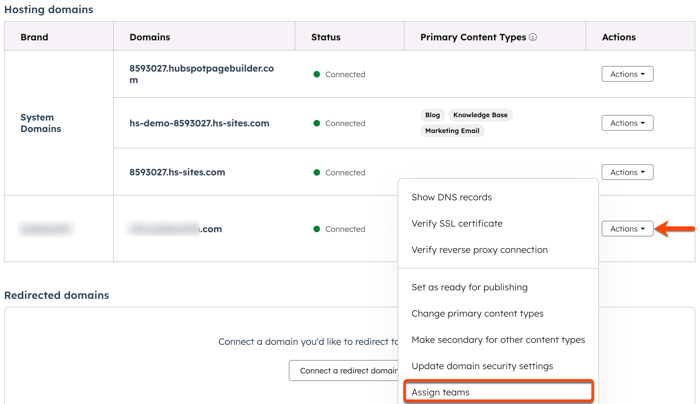This screenshot has height=404, width=700.
Task: Open the 8593027.hs-sites.com domain link
Action: [x=177, y=172]
